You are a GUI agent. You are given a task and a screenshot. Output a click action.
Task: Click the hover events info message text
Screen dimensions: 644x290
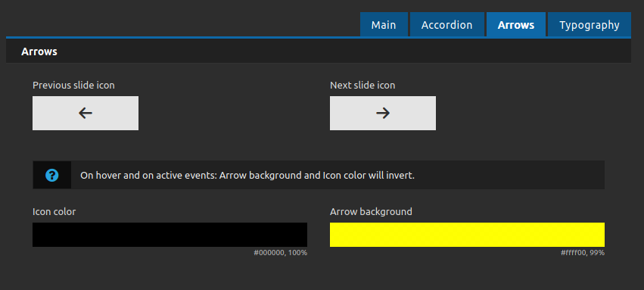[x=247, y=176]
